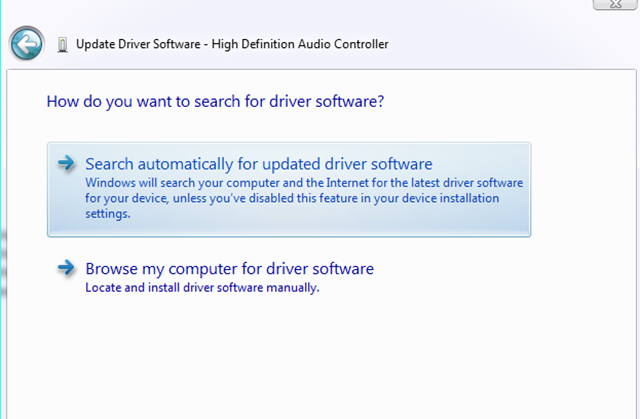Select Search automatically for updated driver software
This screenshot has height=419, width=640.
click(258, 164)
